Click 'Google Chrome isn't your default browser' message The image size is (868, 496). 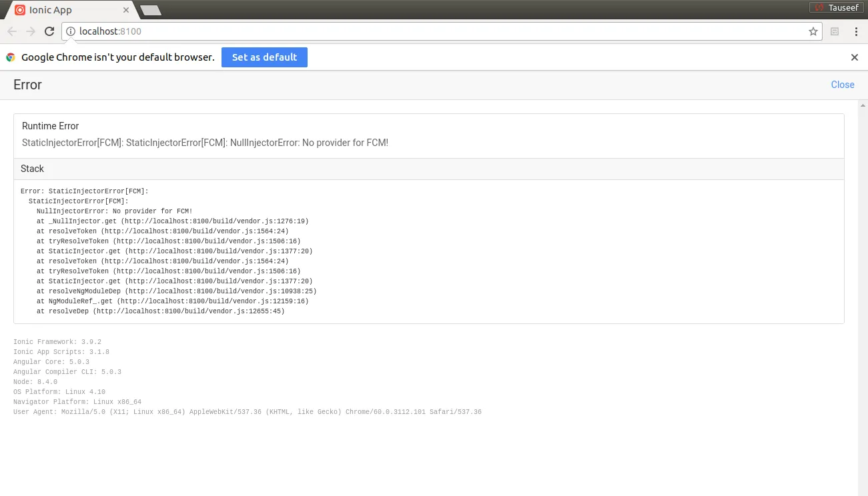[x=118, y=57]
